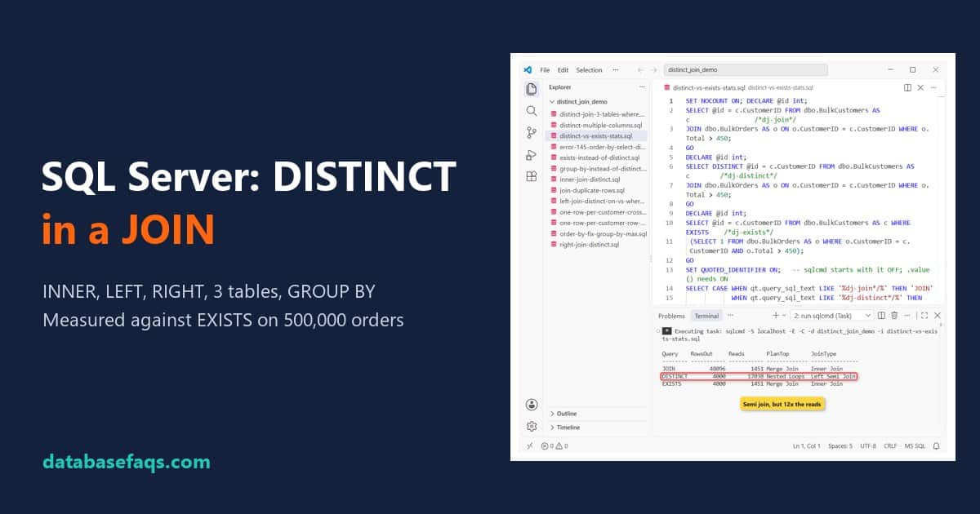Open the overflow menu after Selection

click(x=615, y=70)
